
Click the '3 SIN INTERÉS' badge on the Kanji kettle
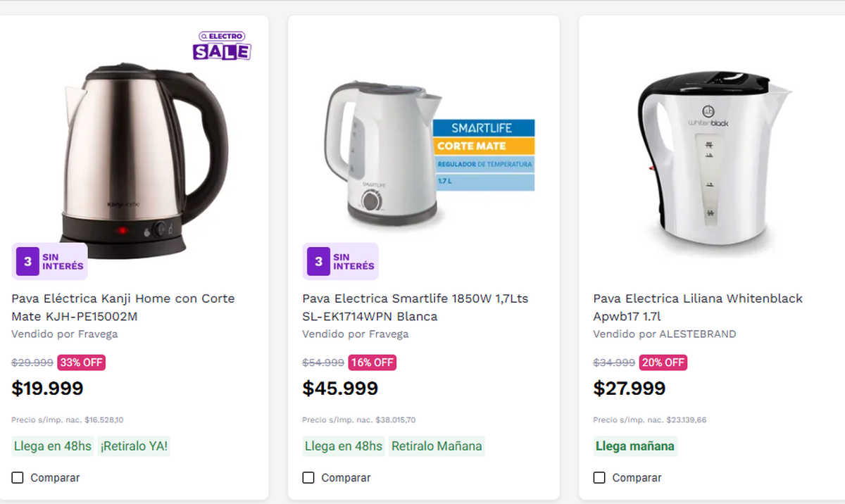(x=49, y=260)
